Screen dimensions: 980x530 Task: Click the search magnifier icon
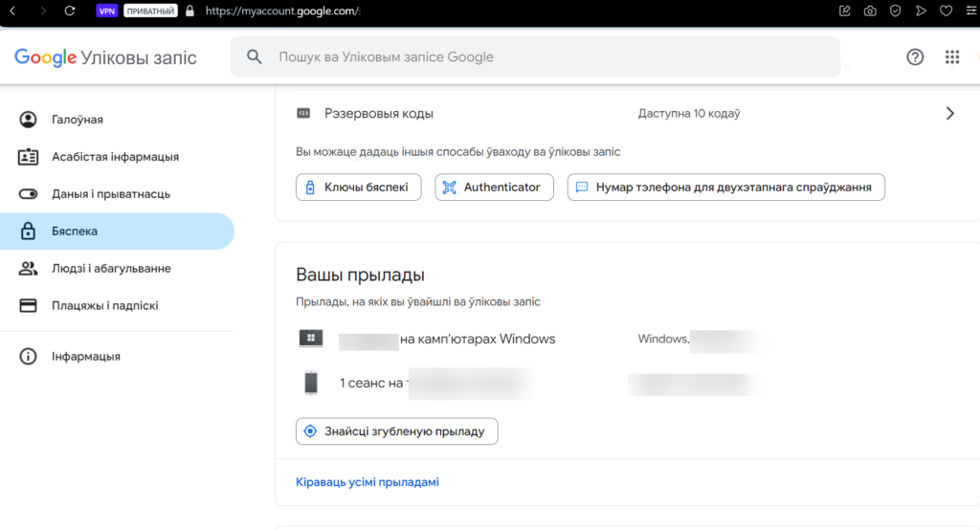click(254, 56)
